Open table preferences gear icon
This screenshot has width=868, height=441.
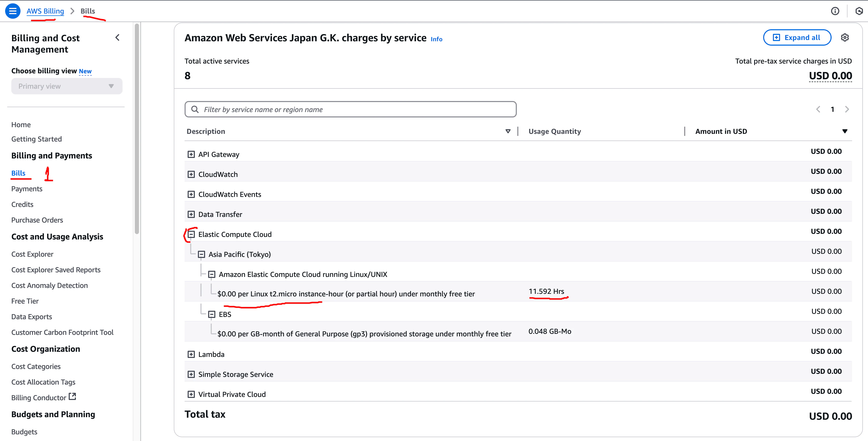(x=845, y=37)
